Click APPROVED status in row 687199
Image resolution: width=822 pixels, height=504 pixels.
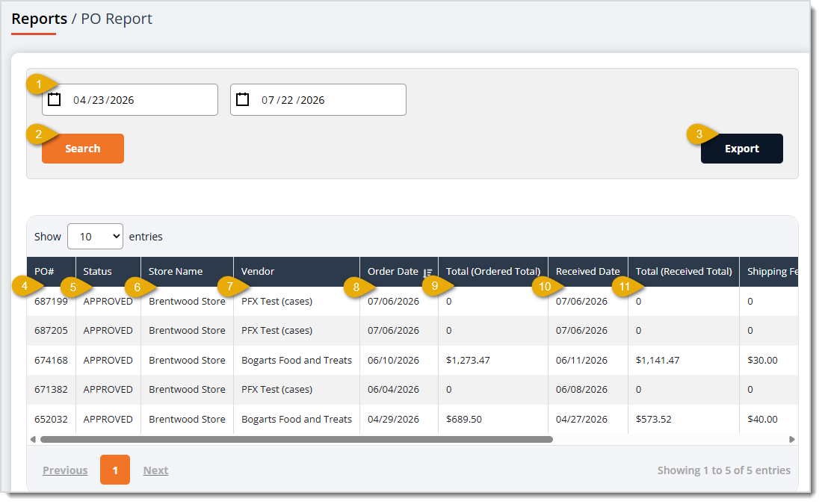coord(108,301)
